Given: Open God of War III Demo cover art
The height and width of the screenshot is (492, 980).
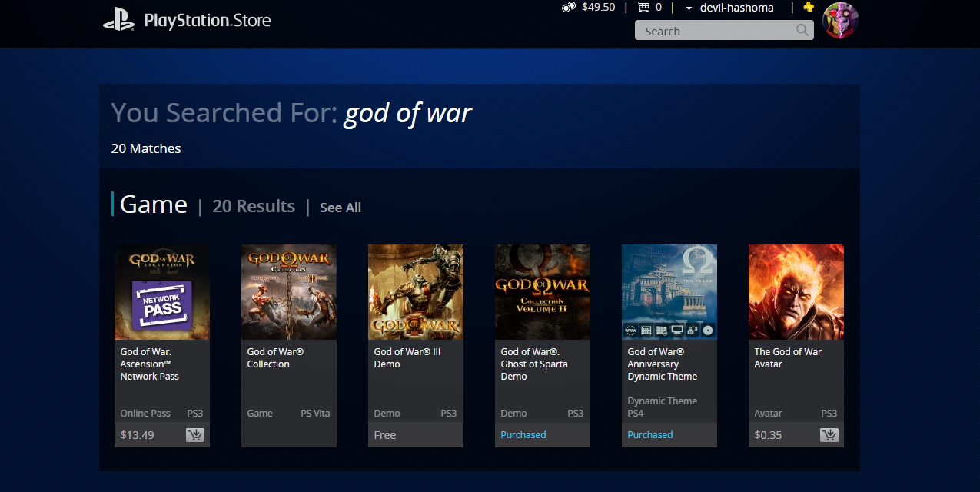Looking at the screenshot, I should click(x=416, y=292).
